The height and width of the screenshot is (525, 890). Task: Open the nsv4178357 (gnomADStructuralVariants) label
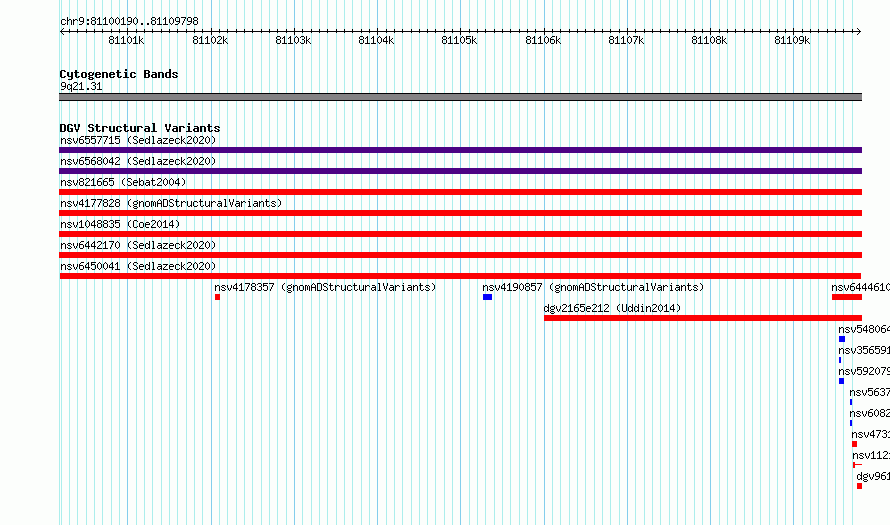click(325, 287)
